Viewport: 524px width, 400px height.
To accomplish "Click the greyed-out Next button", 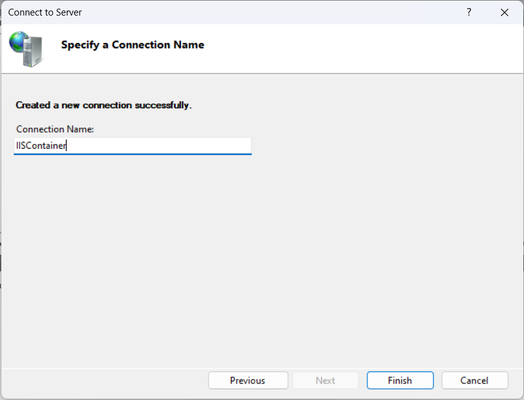I will (325, 380).
